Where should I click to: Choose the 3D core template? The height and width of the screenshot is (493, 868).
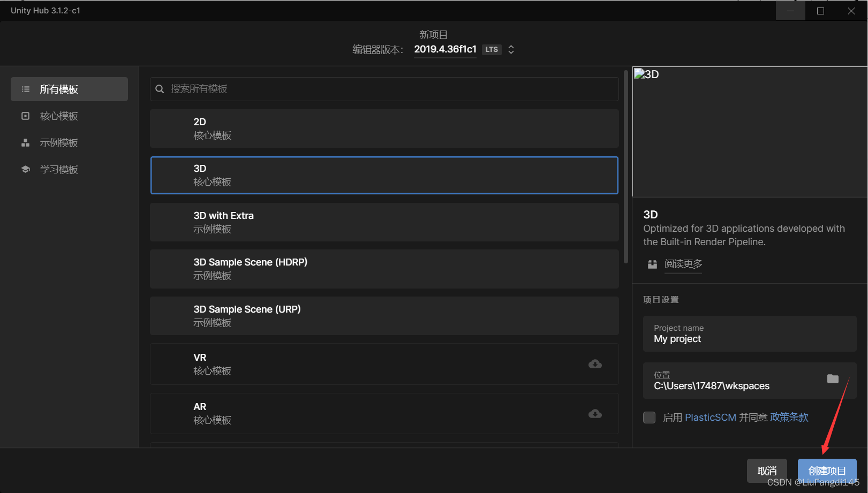coord(384,175)
